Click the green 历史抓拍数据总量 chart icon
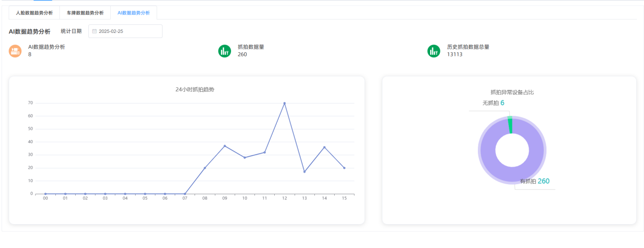This screenshot has width=644, height=248. pos(434,51)
